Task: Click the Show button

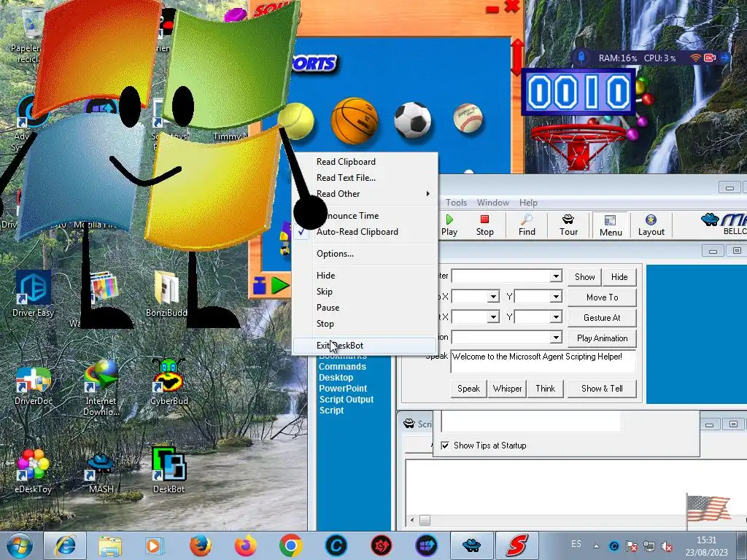Action: pyautogui.click(x=584, y=276)
